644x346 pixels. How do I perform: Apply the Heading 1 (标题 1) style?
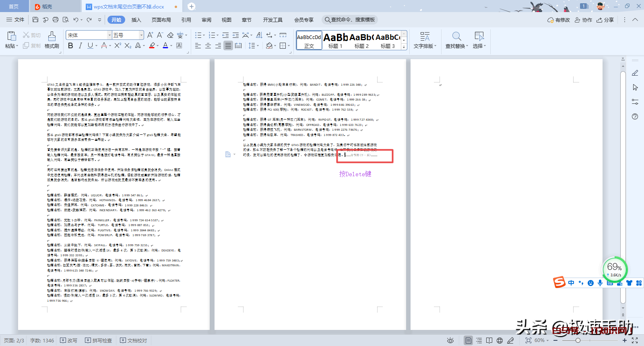pos(335,40)
